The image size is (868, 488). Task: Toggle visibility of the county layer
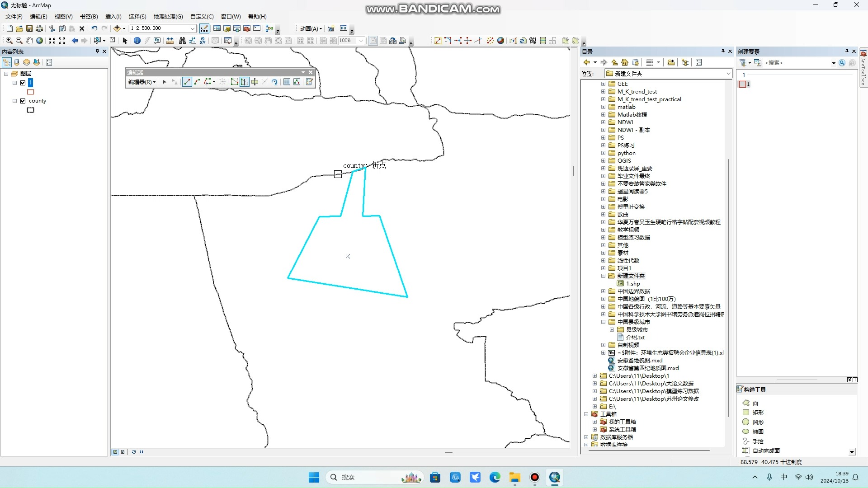tap(23, 101)
